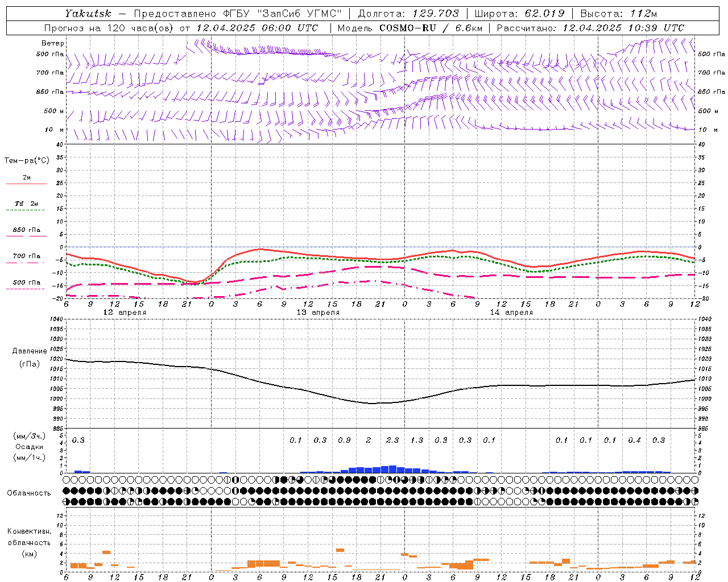Viewport: 728px width, 582px height.
Task: Click the 'Конвективн.' convective cloud label
Action: point(29,531)
